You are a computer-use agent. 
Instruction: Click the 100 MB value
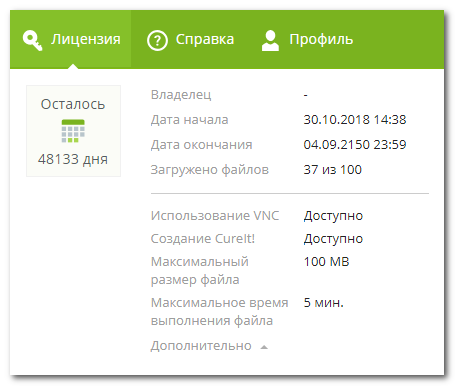click(x=326, y=262)
